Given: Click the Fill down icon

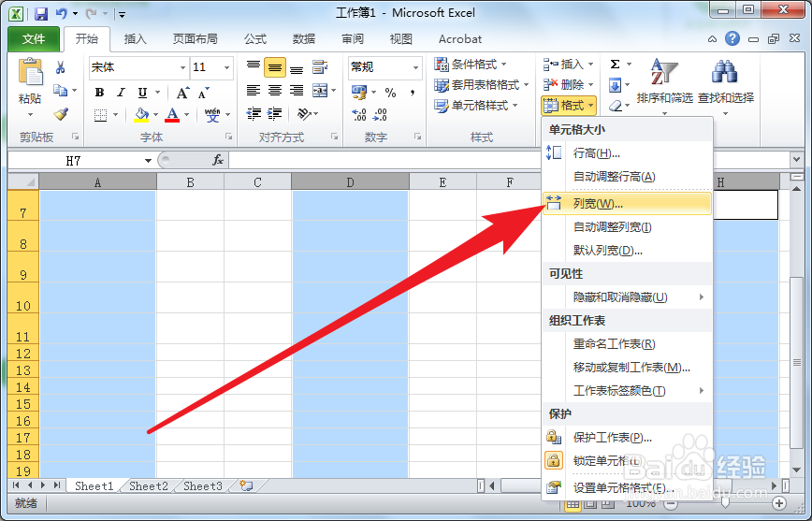Looking at the screenshot, I should [x=615, y=85].
